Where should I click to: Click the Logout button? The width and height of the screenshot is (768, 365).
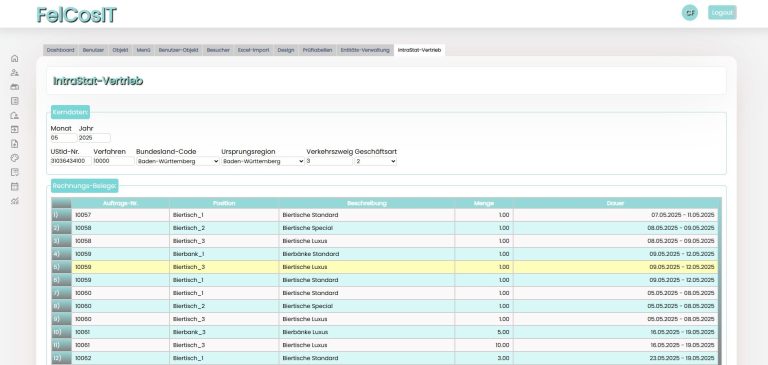pyautogui.click(x=722, y=13)
